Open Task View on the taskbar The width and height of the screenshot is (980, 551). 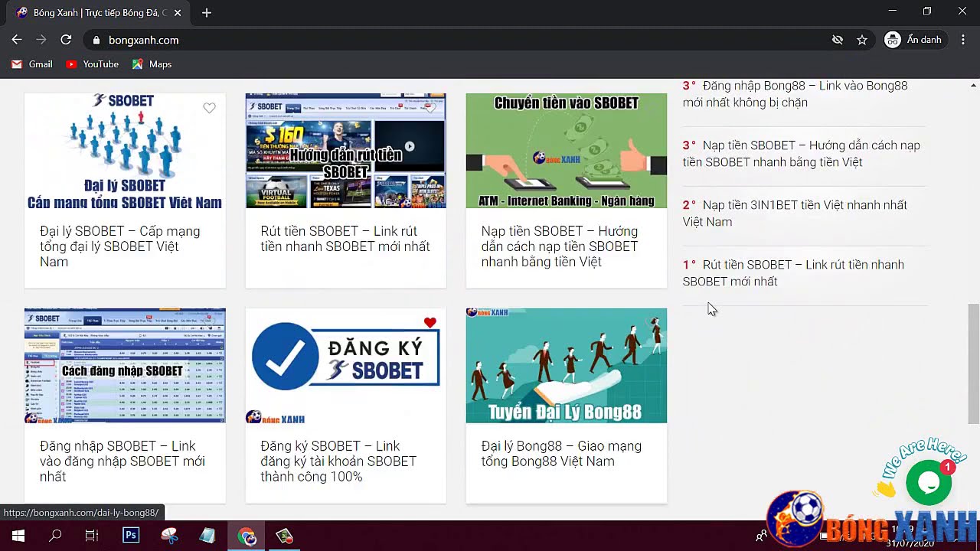coord(92,536)
